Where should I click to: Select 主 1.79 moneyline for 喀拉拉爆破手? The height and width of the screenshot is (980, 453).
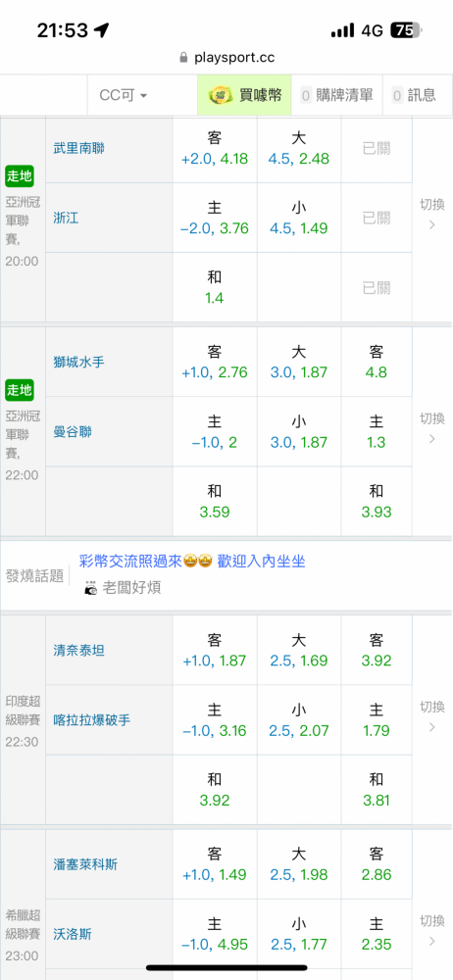pyautogui.click(x=377, y=720)
